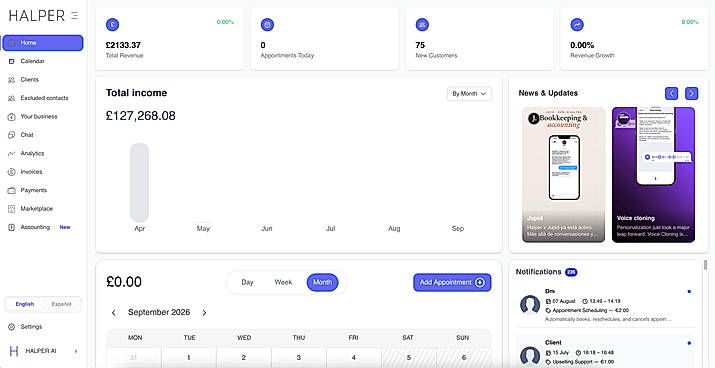The width and height of the screenshot is (715, 368).
Task: Click the Settings gear icon
Action: (11, 327)
